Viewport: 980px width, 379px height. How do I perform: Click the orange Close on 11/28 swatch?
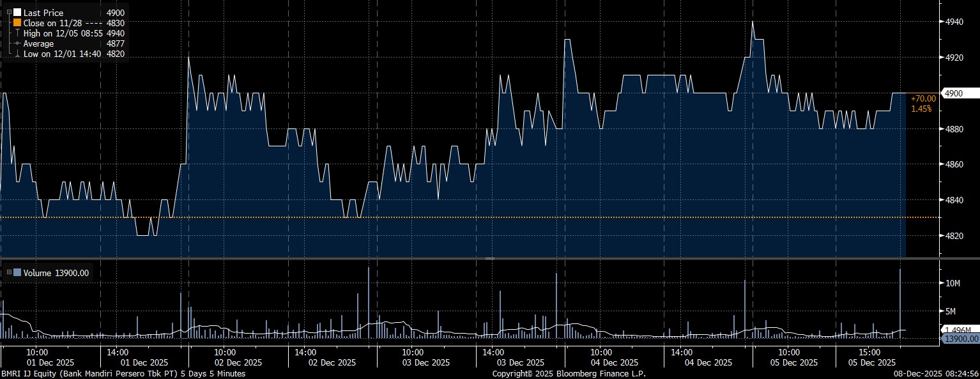coord(17,22)
